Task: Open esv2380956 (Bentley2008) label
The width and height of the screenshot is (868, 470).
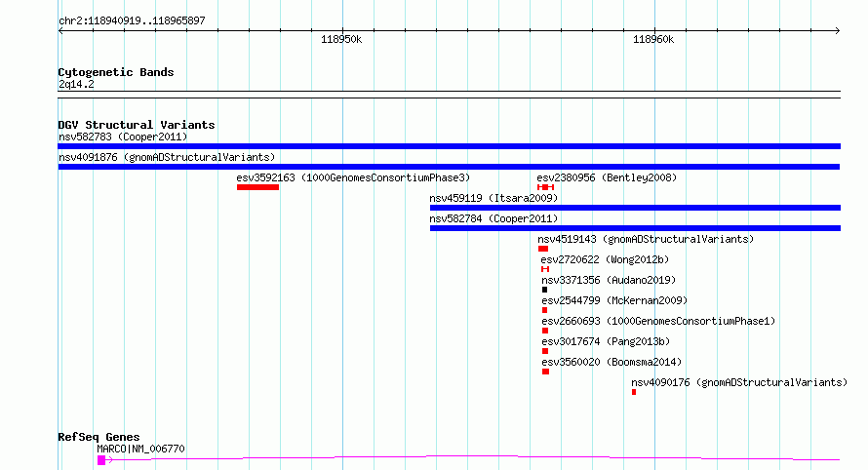Action: pos(607,177)
